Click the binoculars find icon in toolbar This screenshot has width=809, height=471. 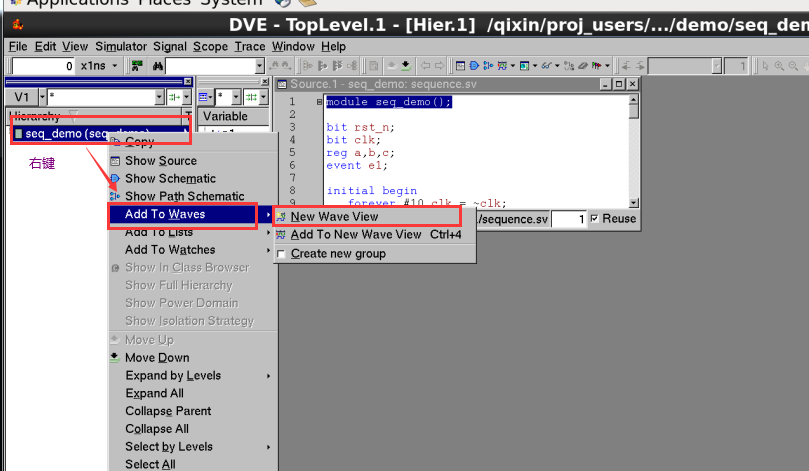coord(157,66)
